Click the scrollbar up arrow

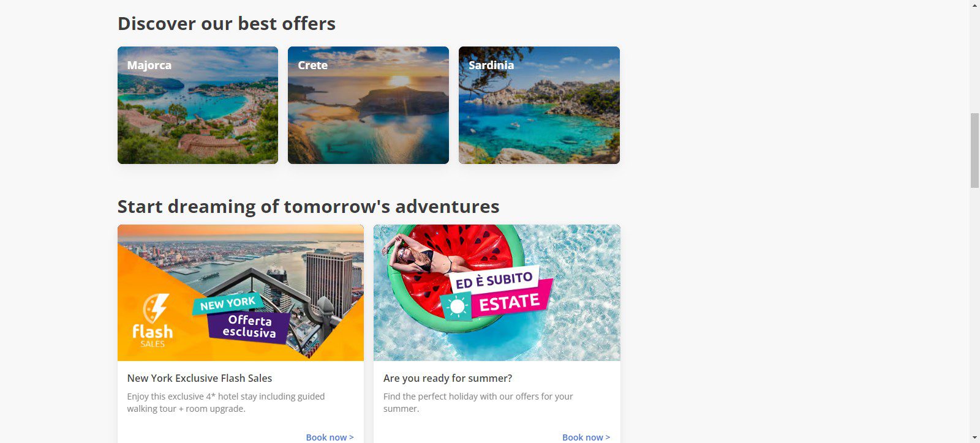coord(974,5)
